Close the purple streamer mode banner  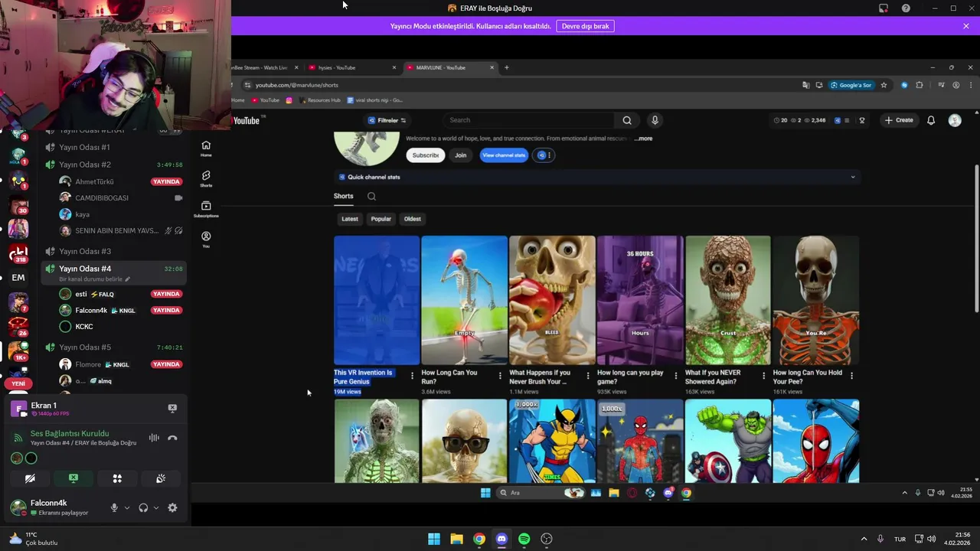coord(966,26)
